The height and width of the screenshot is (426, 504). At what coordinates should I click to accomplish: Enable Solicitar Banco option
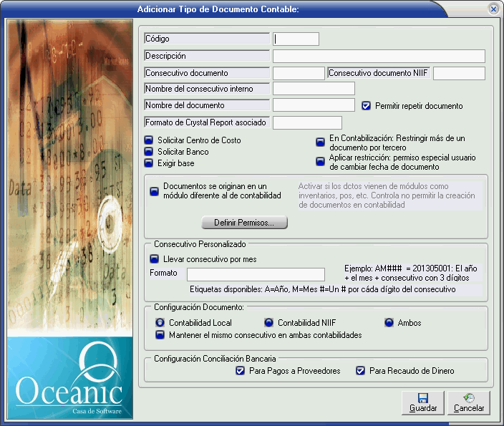tap(150, 152)
